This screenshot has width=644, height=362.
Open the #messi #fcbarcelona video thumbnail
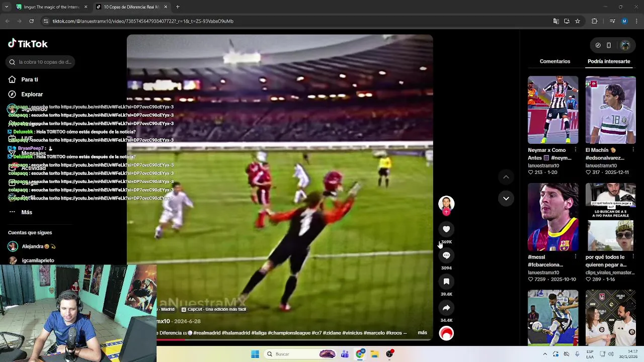click(x=553, y=217)
